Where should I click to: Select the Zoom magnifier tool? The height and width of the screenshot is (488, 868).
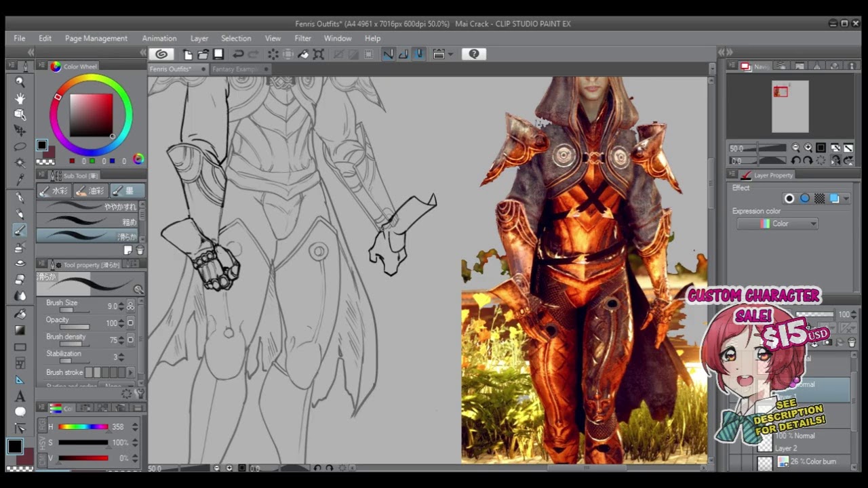(20, 82)
